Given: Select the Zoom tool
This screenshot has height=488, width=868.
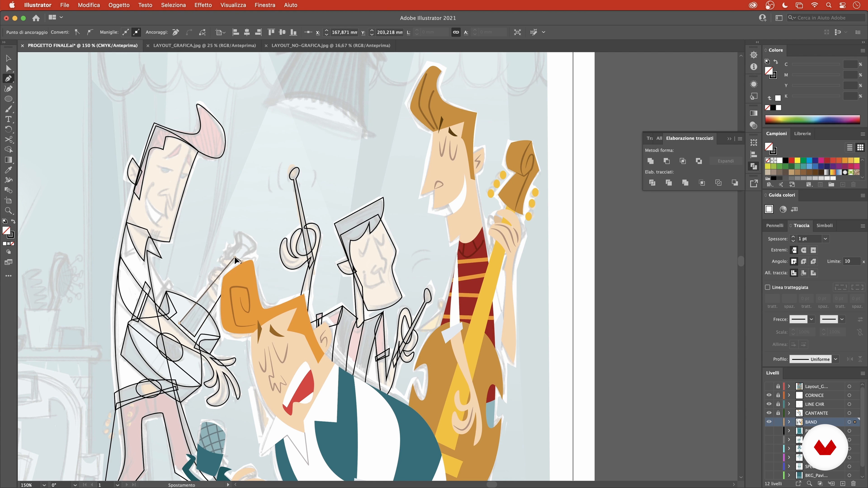Looking at the screenshot, I should [x=8, y=211].
